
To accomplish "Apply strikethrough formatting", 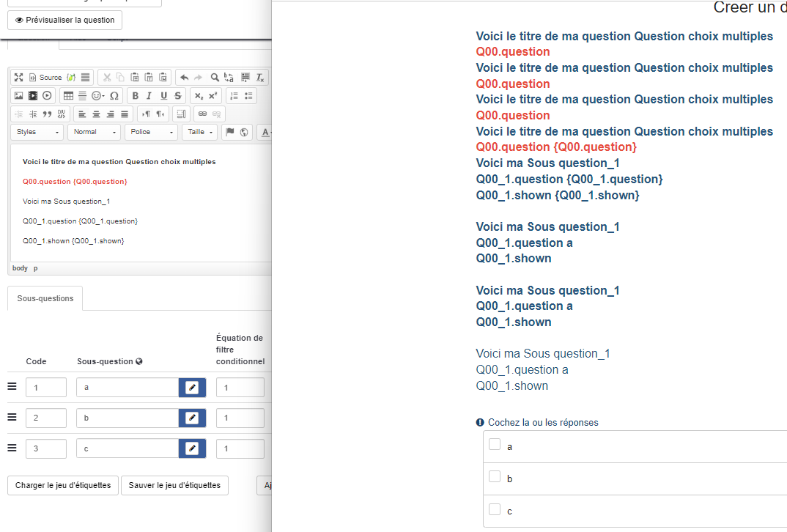I will point(177,95).
